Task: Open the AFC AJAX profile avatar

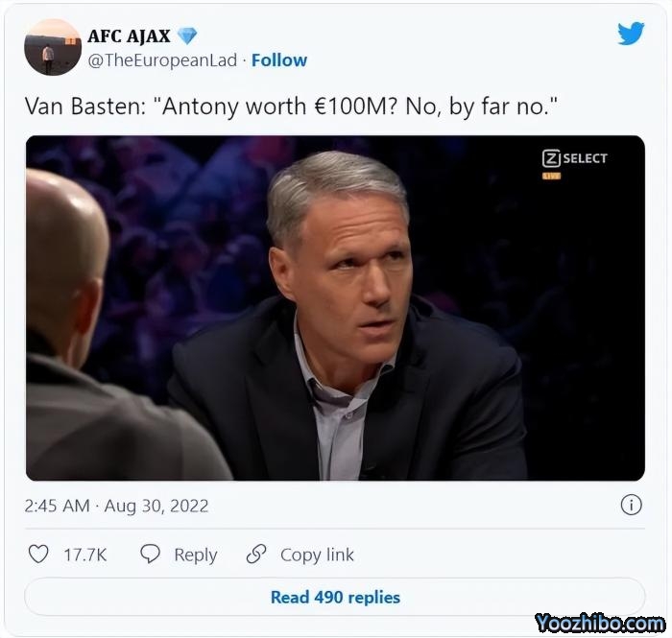Action: point(53,47)
